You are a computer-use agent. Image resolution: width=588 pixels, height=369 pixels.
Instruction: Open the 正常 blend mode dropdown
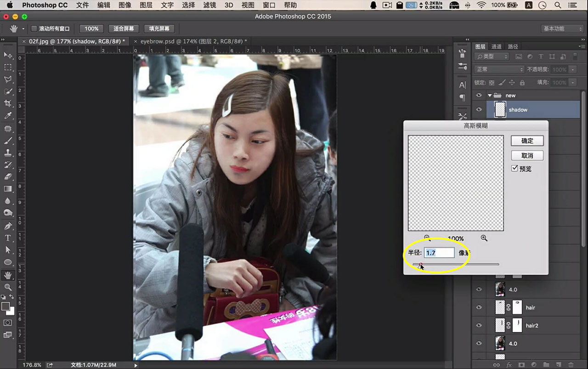click(499, 69)
